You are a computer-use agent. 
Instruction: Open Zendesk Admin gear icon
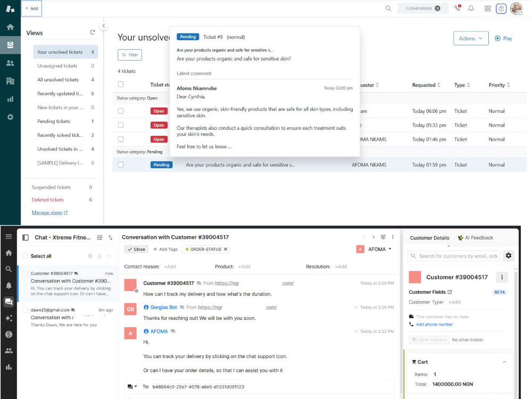[x=10, y=117]
